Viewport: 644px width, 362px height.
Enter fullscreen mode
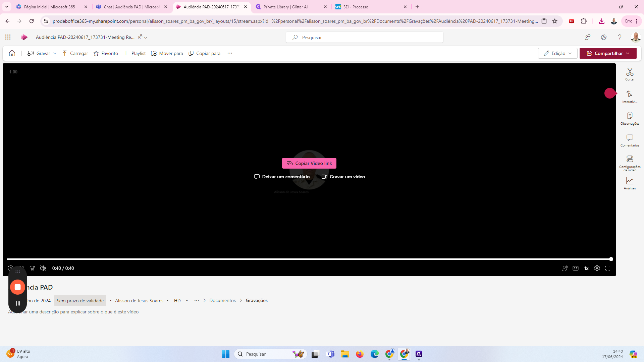[x=608, y=268]
